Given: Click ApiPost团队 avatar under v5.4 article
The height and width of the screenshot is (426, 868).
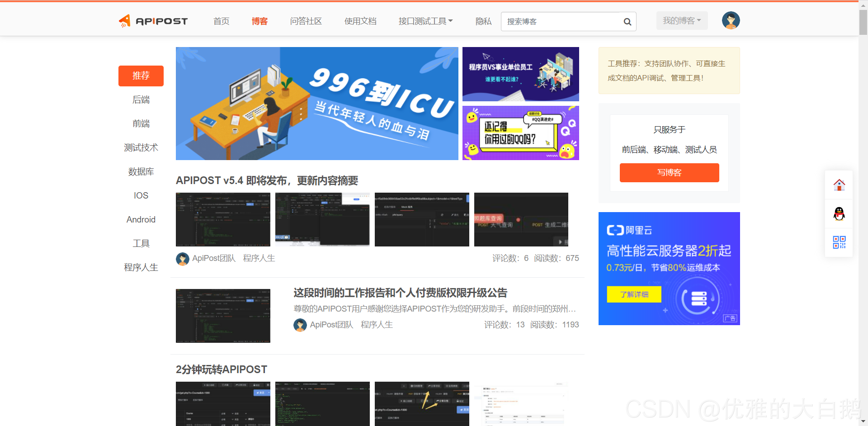Looking at the screenshot, I should point(183,259).
